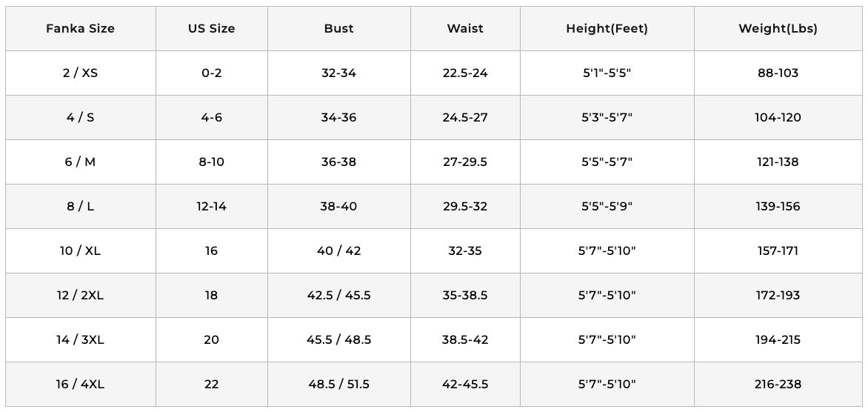Click the weight value 104-120
Viewport: 868px width, 412px height.
coord(778,117)
